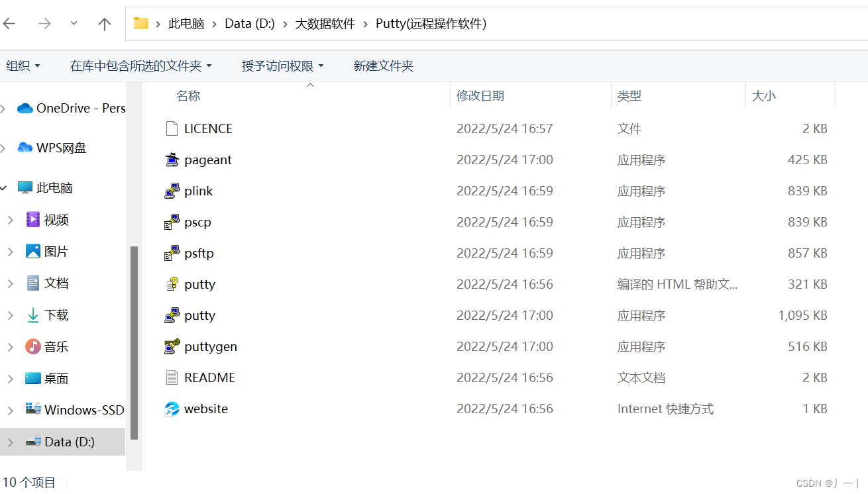Image resolution: width=868 pixels, height=494 pixels.
Task: Select the putty 1,095 KB application icon
Action: point(172,315)
